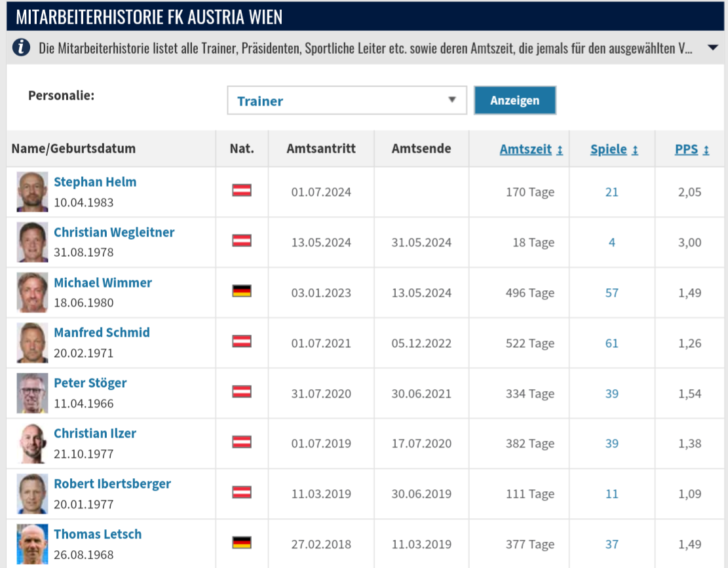Open Robert Ibertsberger's 11 games link
728x568 pixels.
[x=612, y=494]
